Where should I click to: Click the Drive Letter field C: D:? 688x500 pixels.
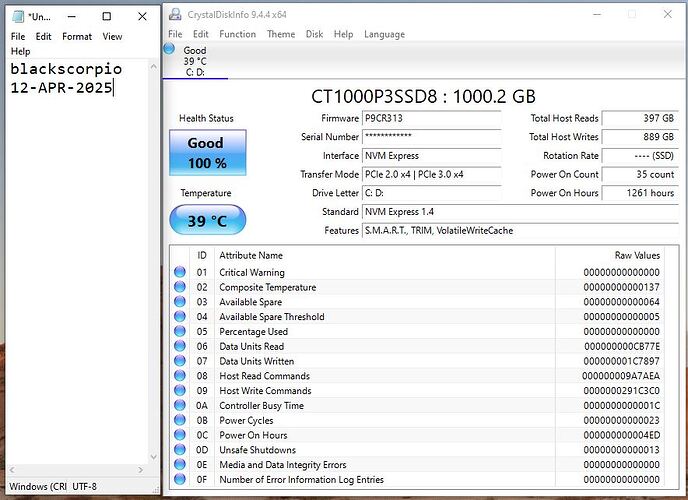(431, 193)
